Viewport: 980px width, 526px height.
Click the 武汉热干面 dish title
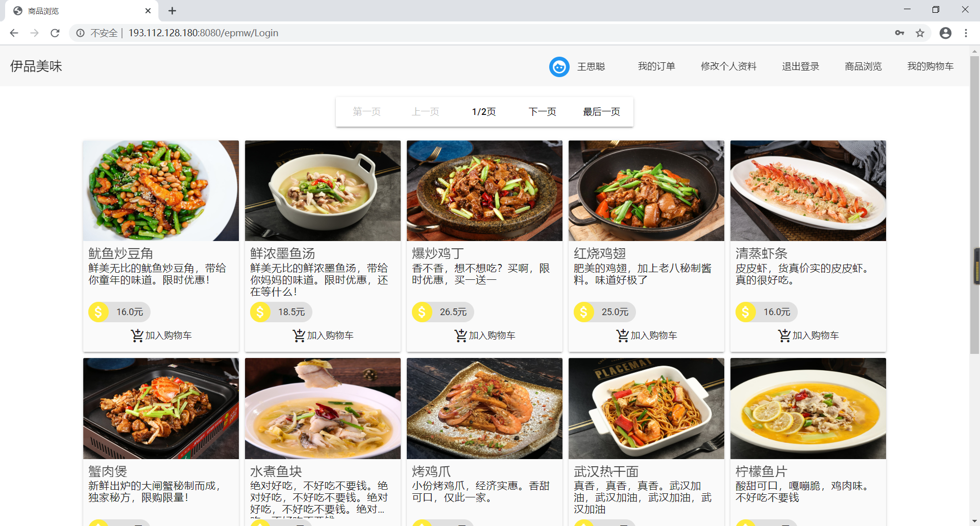tap(606, 471)
